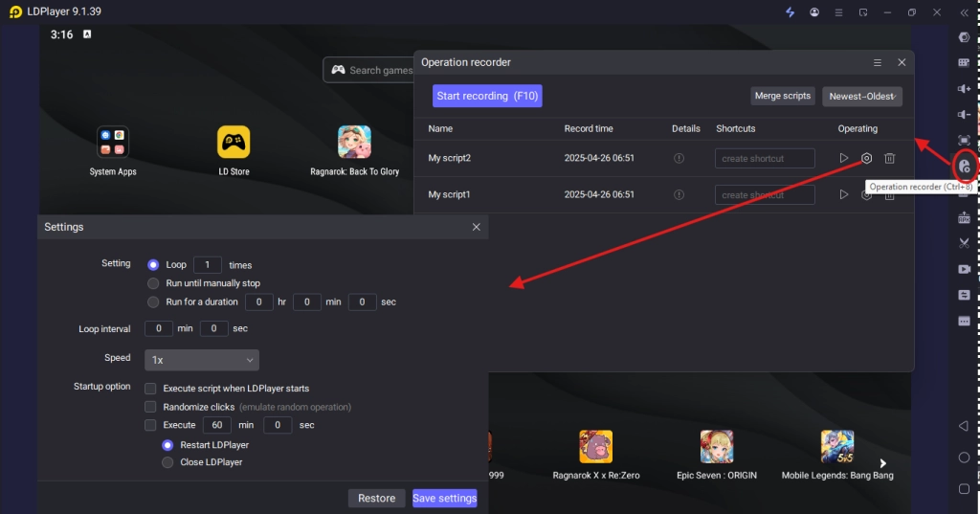Take a screenshot with scissors icon
This screenshot has height=514, width=980.
pos(965,243)
